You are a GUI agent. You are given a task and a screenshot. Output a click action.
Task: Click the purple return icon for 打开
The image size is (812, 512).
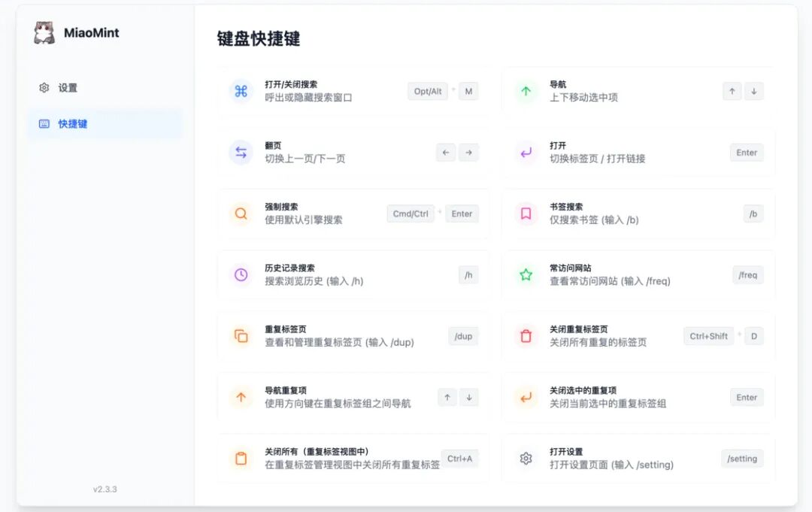(526, 153)
